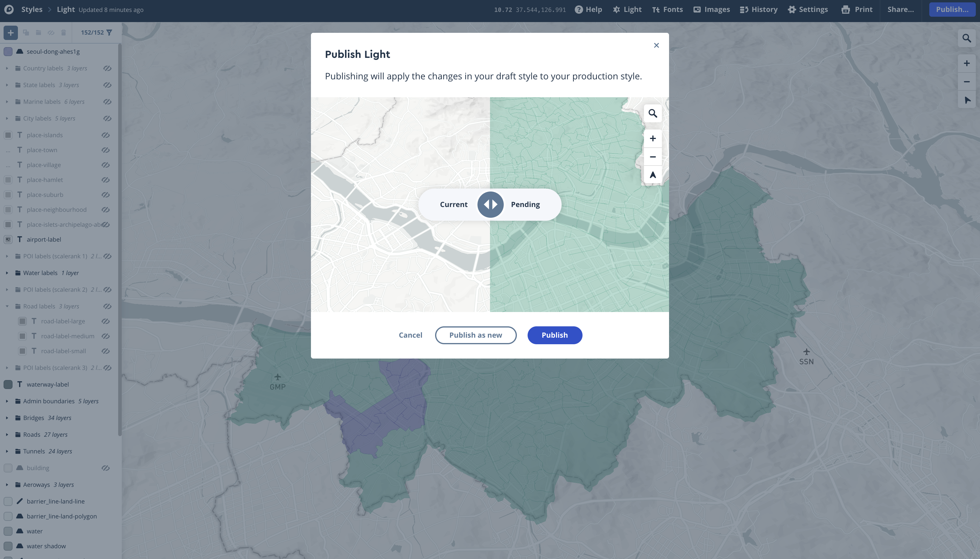
Task: Toggle visibility of the Country labels group
Action: 107,68
